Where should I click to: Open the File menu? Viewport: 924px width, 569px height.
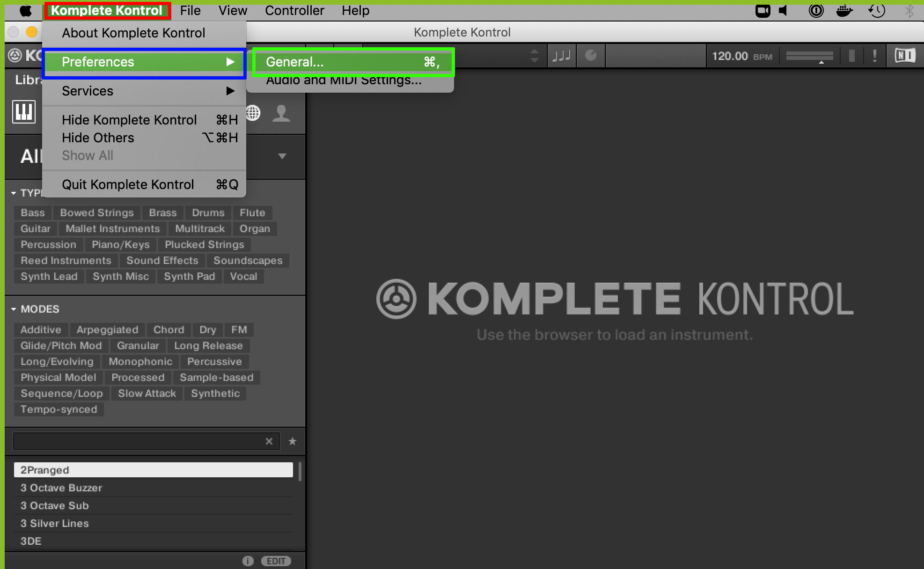tap(190, 10)
